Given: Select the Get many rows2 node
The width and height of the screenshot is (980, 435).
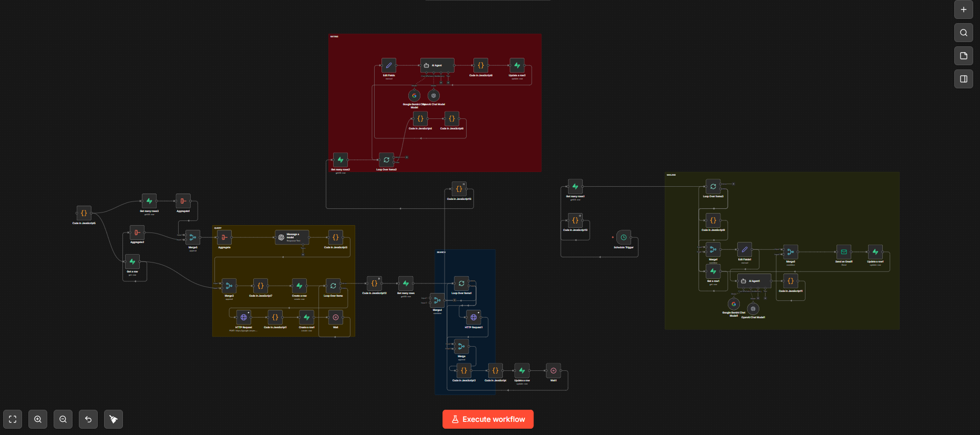Looking at the screenshot, I should [341, 159].
